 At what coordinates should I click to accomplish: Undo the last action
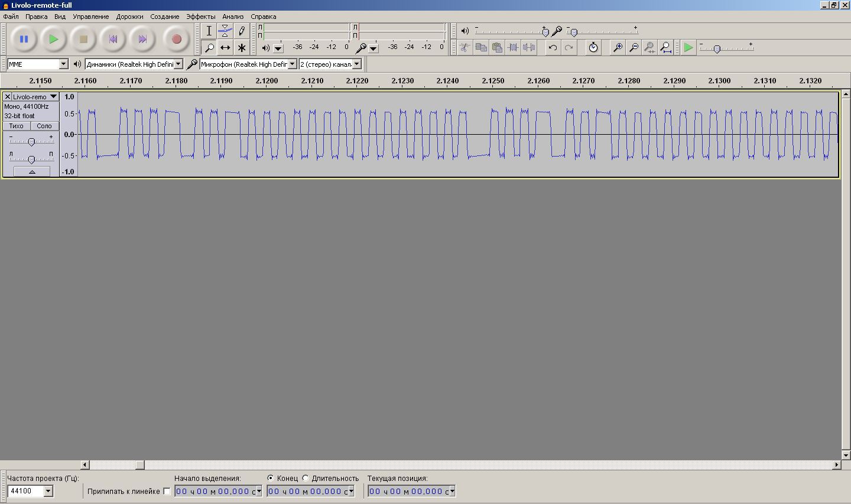pyautogui.click(x=553, y=47)
